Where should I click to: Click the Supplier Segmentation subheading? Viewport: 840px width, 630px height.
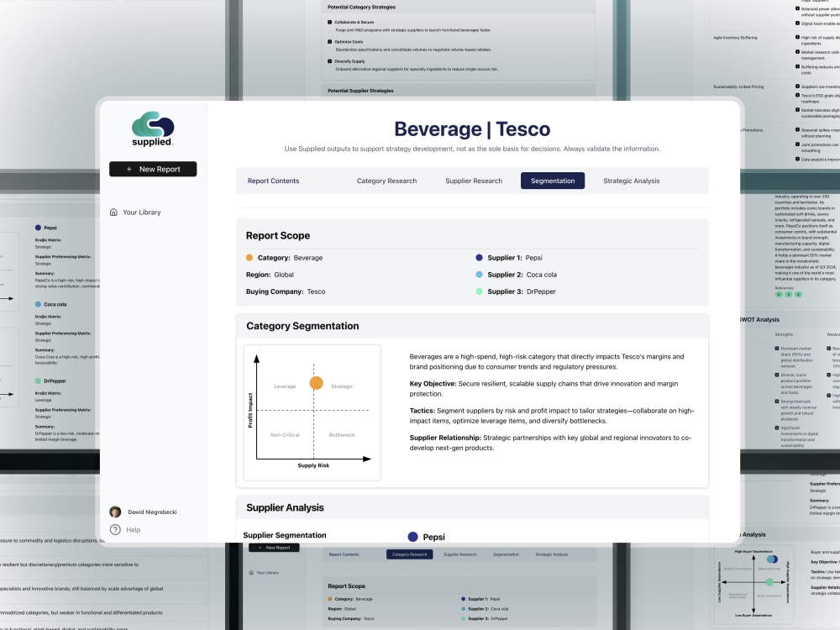[x=285, y=535]
